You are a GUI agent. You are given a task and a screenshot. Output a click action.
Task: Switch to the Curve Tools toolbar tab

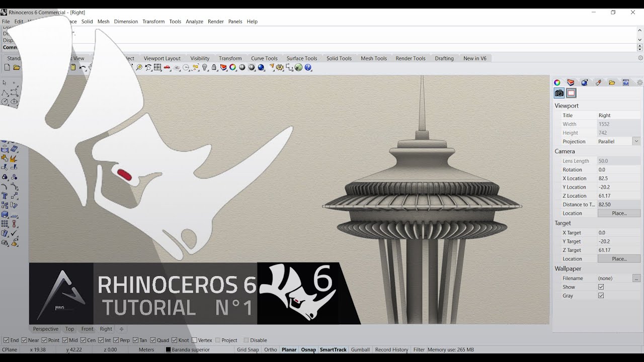[x=264, y=58]
